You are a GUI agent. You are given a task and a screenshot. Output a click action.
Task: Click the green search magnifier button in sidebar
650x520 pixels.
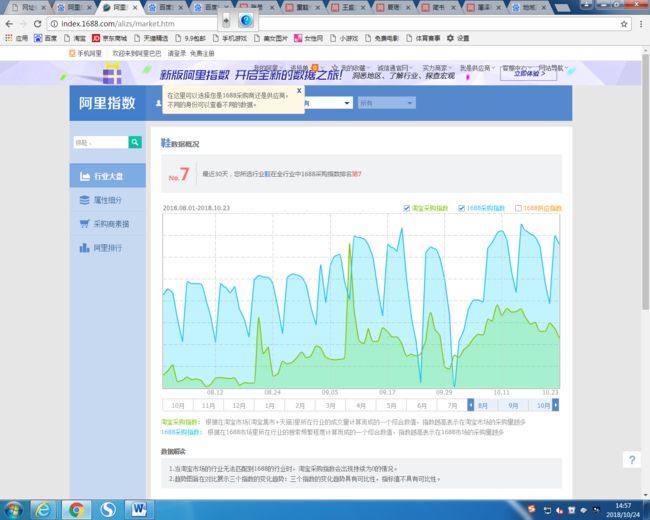click(x=135, y=142)
